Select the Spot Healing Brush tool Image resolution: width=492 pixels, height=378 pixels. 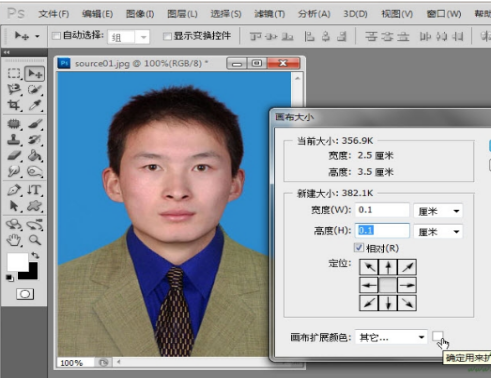[x=14, y=124]
